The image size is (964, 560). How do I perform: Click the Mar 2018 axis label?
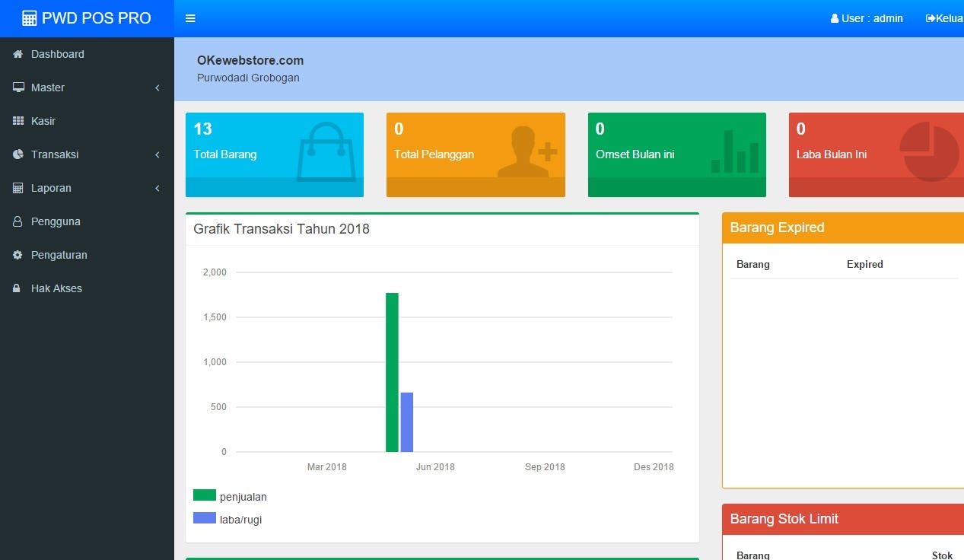point(326,466)
